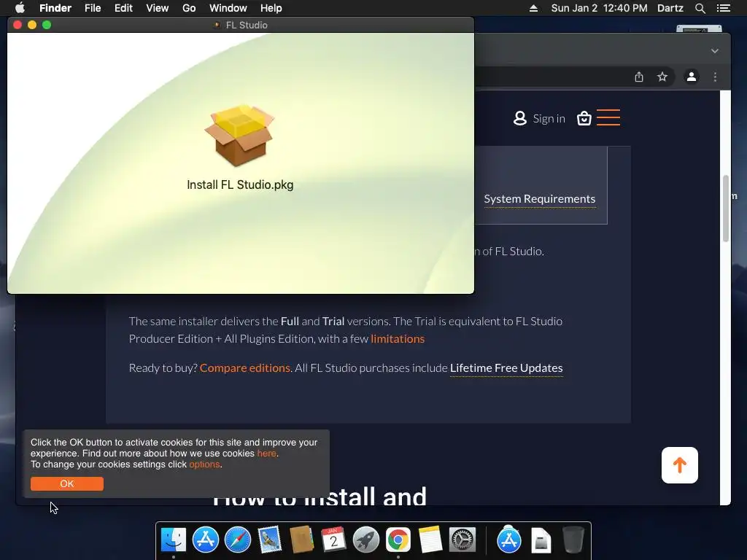747x560 pixels.
Task: Open Notes from the Dock
Action: pyautogui.click(x=430, y=540)
